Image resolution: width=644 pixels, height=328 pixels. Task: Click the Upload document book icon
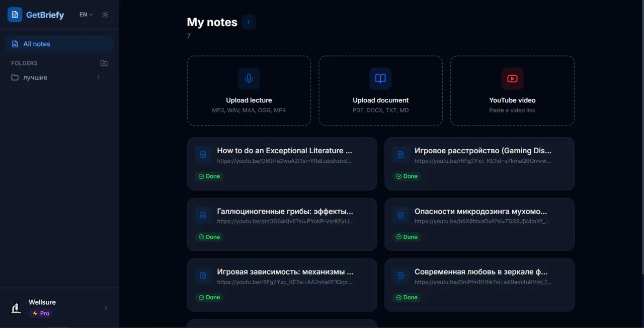380,79
